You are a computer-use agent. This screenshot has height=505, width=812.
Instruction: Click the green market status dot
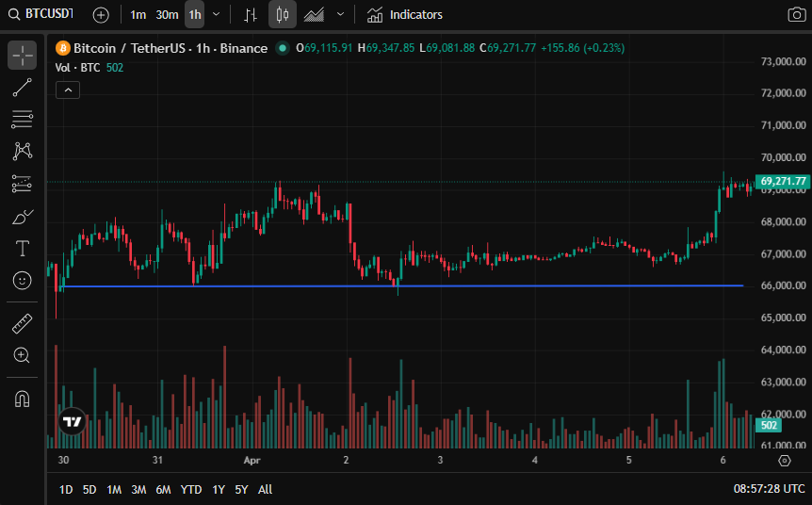[283, 48]
